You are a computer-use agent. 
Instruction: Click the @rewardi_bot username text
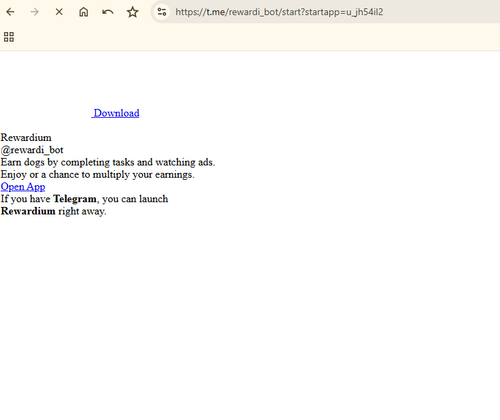32,150
